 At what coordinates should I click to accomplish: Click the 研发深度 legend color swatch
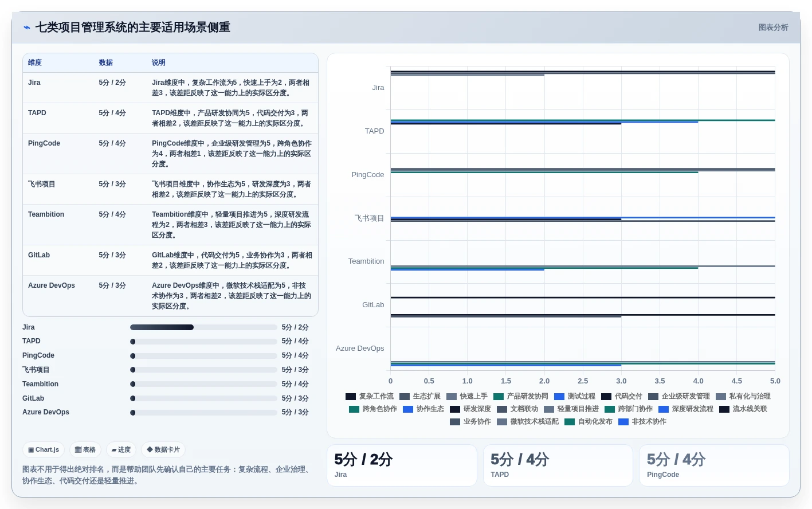455,409
